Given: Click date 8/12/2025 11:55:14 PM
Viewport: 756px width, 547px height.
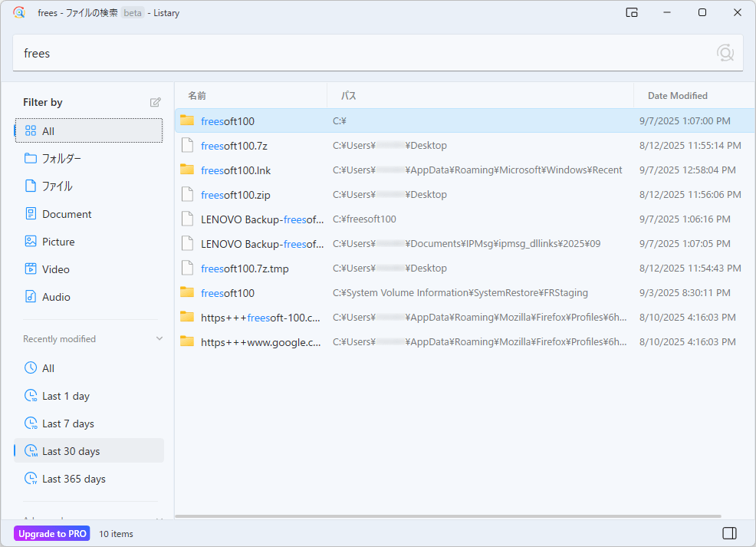Looking at the screenshot, I should coord(690,145).
